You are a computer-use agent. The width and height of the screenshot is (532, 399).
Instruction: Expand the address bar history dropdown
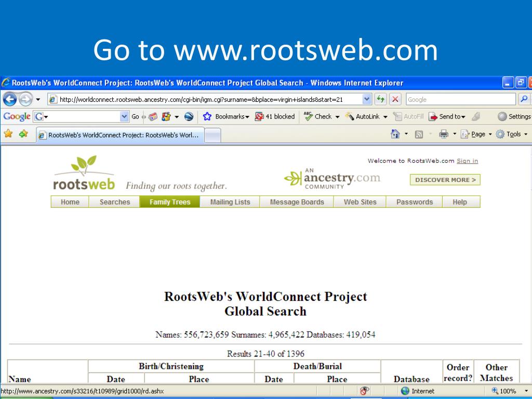click(367, 99)
